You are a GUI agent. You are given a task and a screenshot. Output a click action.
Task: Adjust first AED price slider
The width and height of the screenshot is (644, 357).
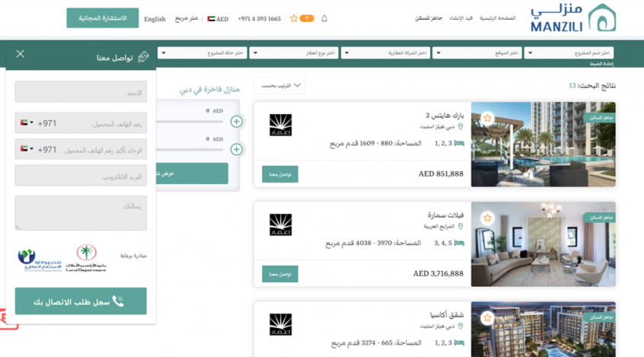click(190, 121)
